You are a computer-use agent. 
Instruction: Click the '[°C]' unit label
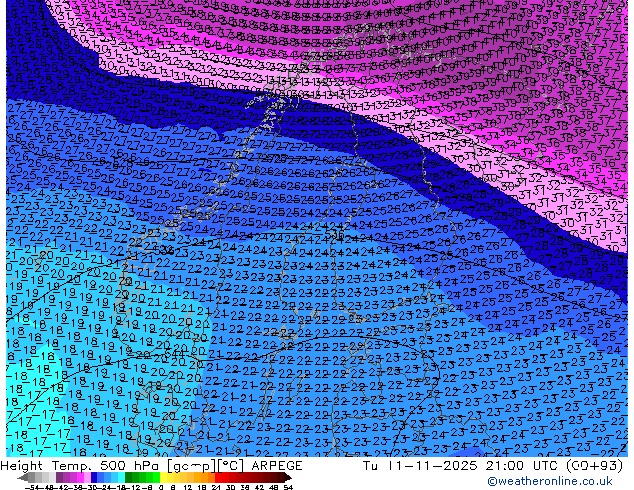[231, 466]
